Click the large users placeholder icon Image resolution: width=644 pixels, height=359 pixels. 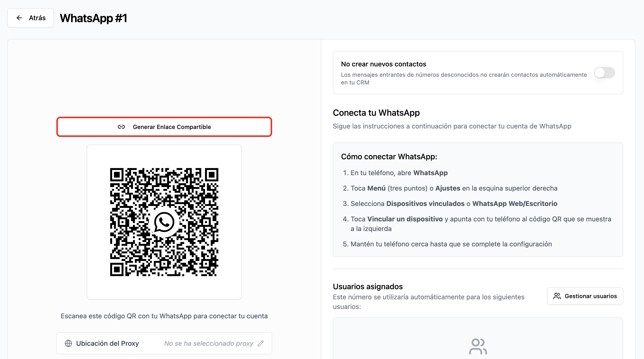point(478,346)
